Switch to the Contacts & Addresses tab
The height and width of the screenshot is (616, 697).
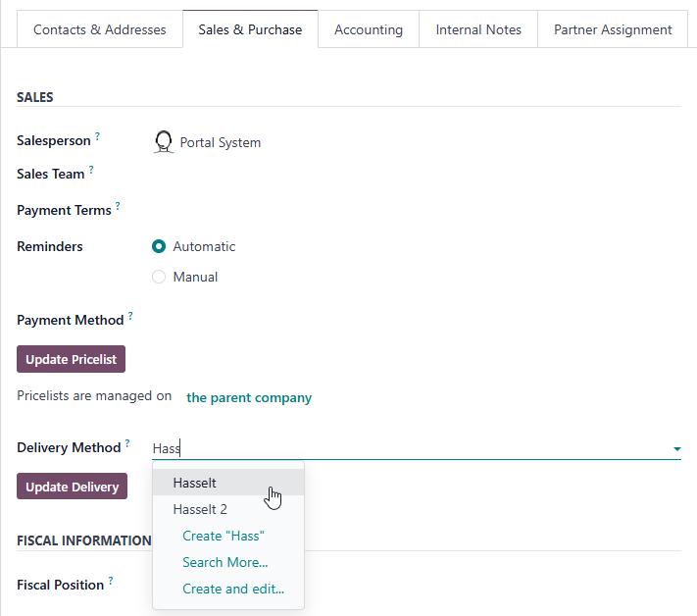100,29
